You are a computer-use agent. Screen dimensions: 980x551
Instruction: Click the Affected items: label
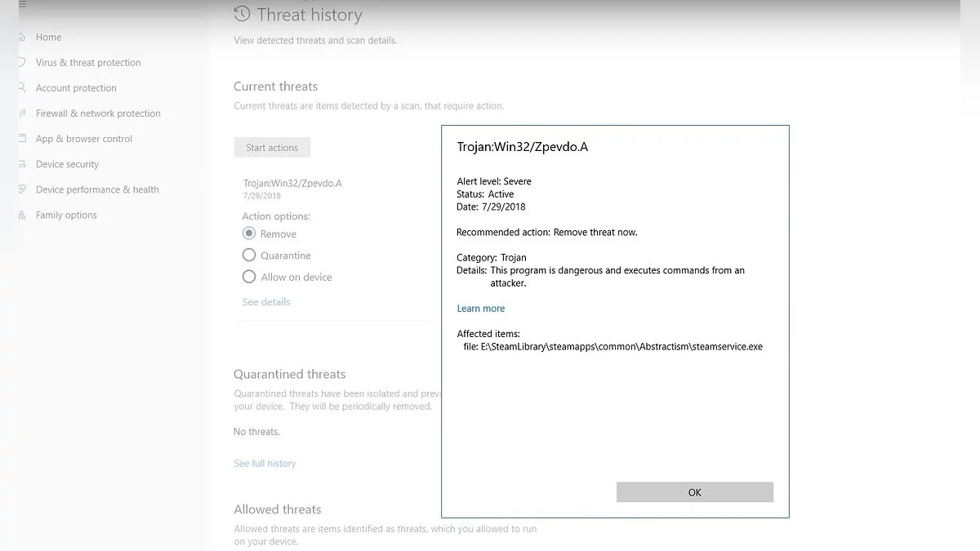488,334
